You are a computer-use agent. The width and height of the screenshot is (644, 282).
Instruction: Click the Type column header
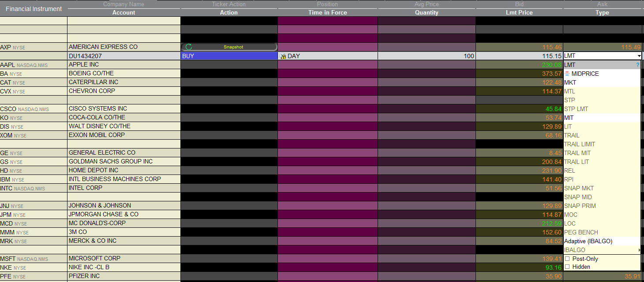(602, 12)
